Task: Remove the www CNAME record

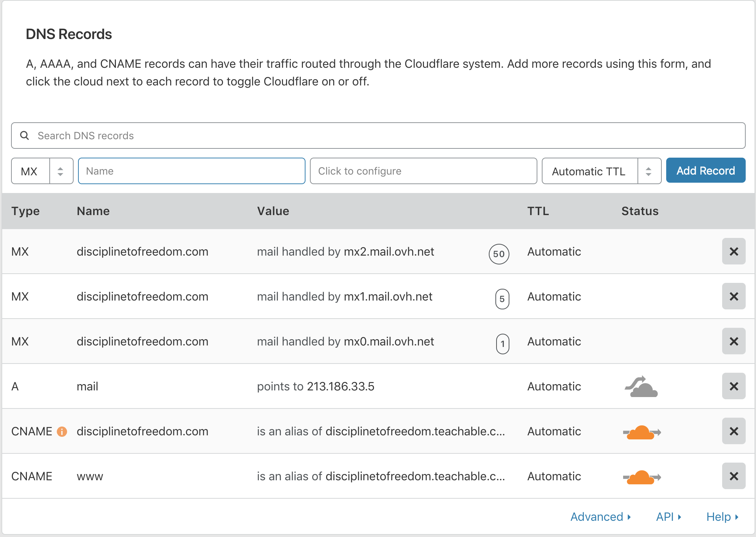Action: 734,476
